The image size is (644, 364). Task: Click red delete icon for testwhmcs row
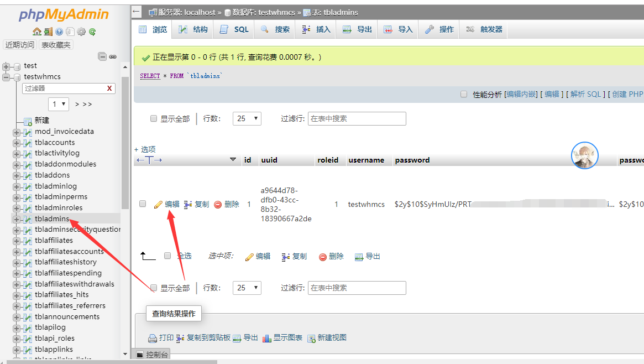[218, 205]
